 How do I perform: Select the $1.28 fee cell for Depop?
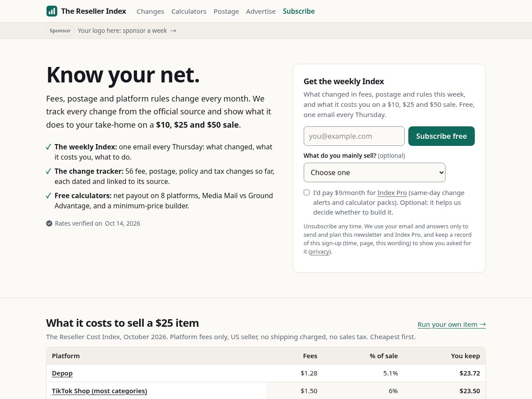[309, 373]
